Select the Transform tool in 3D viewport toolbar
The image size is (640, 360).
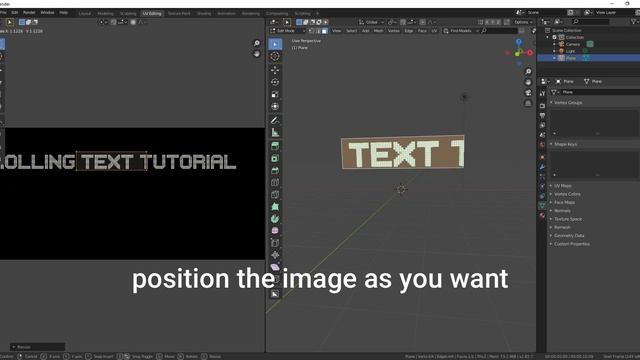tap(275, 107)
